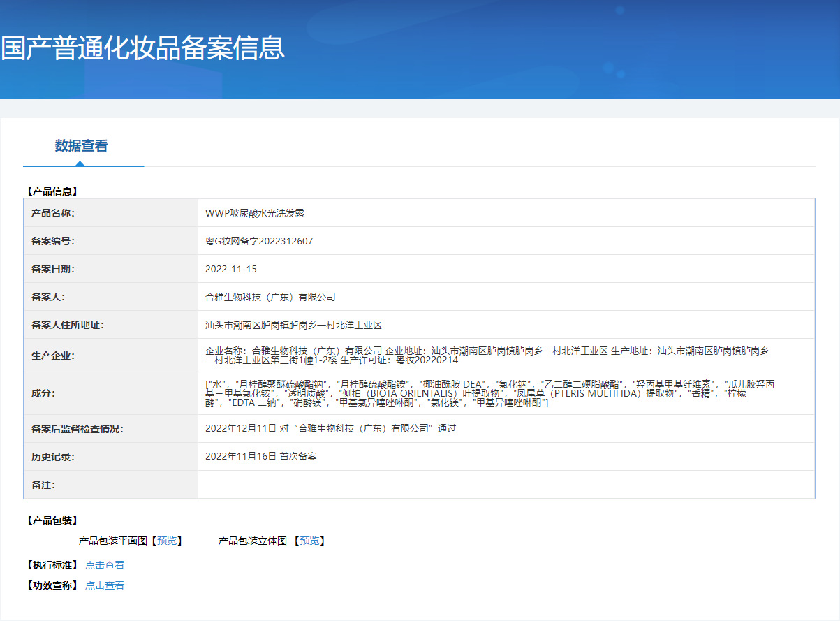
Task: Select 合雅生物科技（广东）有限公司 in 备案人 row
Action: [x=270, y=297]
